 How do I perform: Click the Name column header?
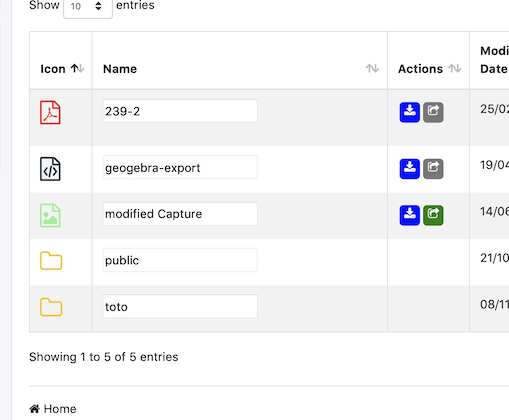click(120, 69)
